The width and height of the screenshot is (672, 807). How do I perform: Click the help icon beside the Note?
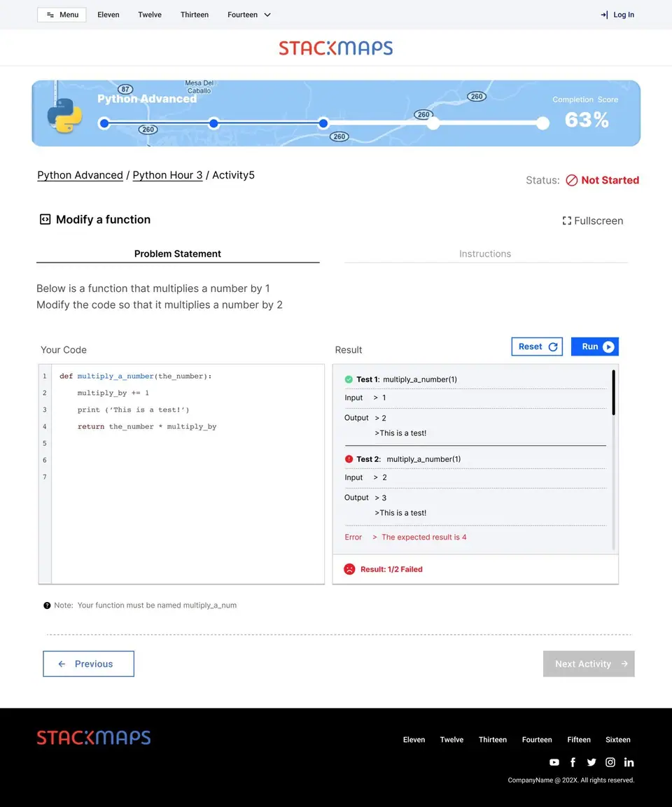(x=47, y=605)
